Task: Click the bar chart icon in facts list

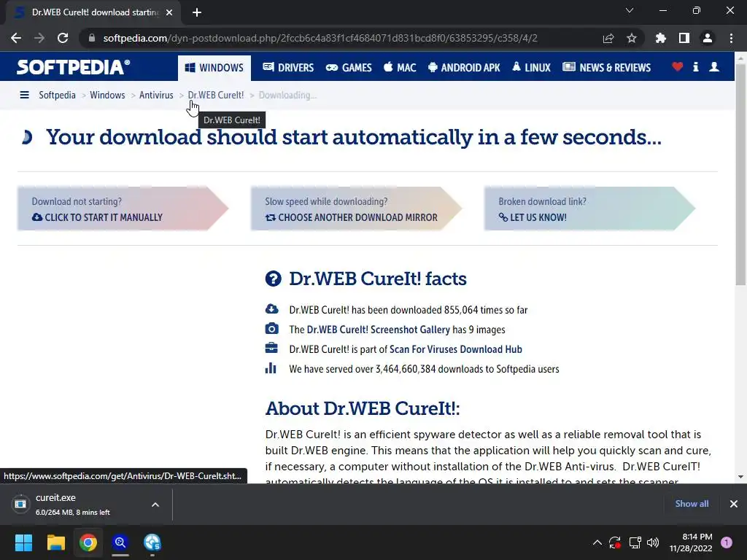Action: pos(271,368)
